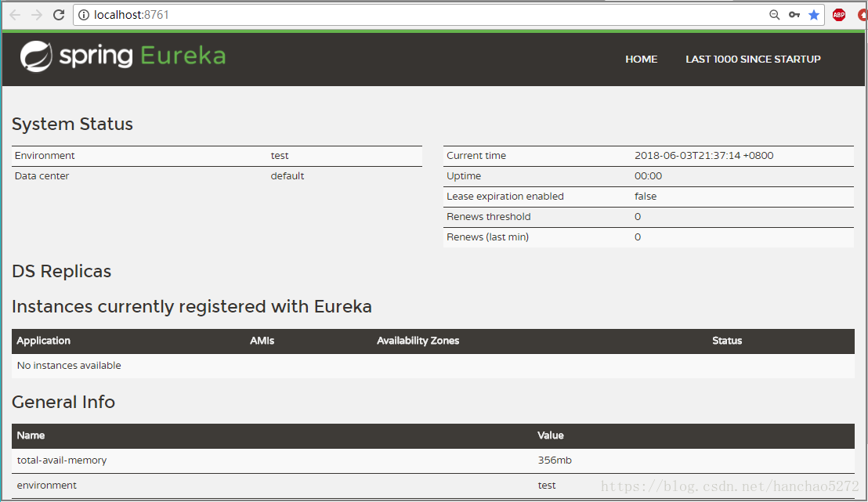This screenshot has width=868, height=502.
Task: Click the Environment label in System Status
Action: tap(45, 156)
